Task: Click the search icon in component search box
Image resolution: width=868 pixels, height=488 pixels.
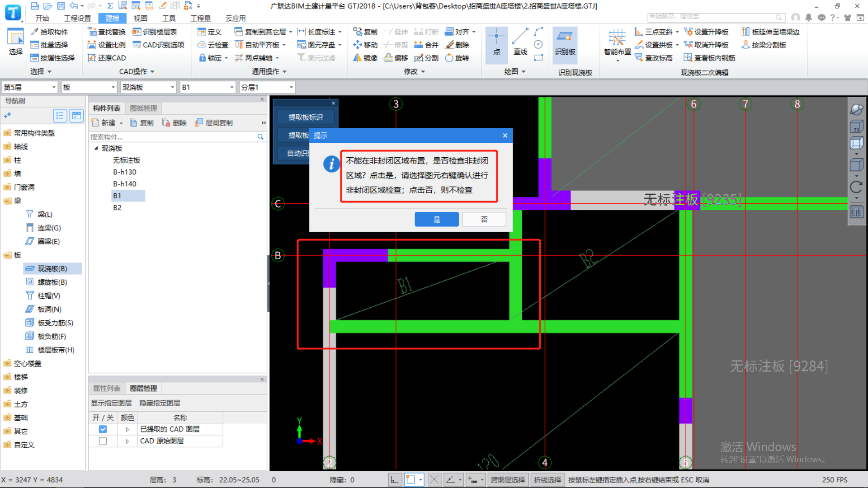Action: [260, 136]
